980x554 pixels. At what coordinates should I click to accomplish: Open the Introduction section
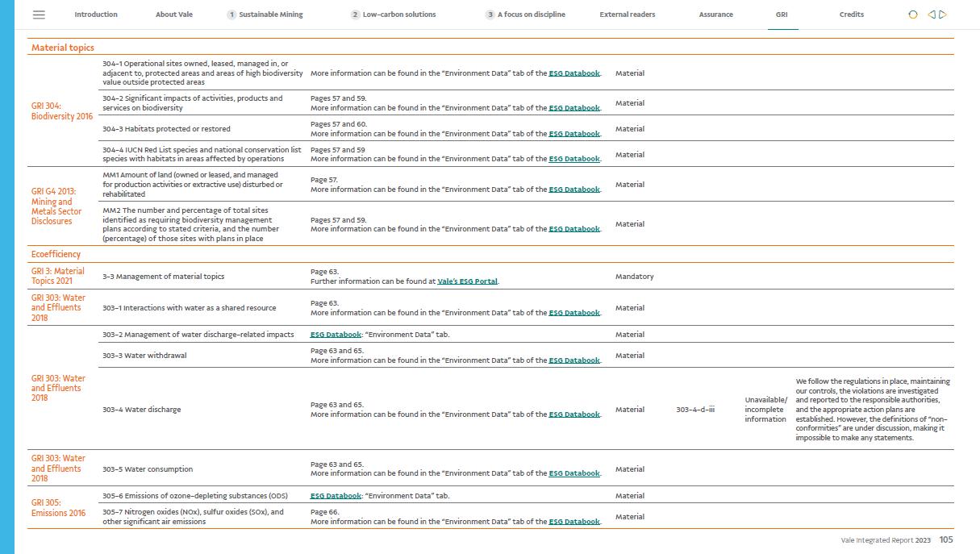click(x=96, y=15)
